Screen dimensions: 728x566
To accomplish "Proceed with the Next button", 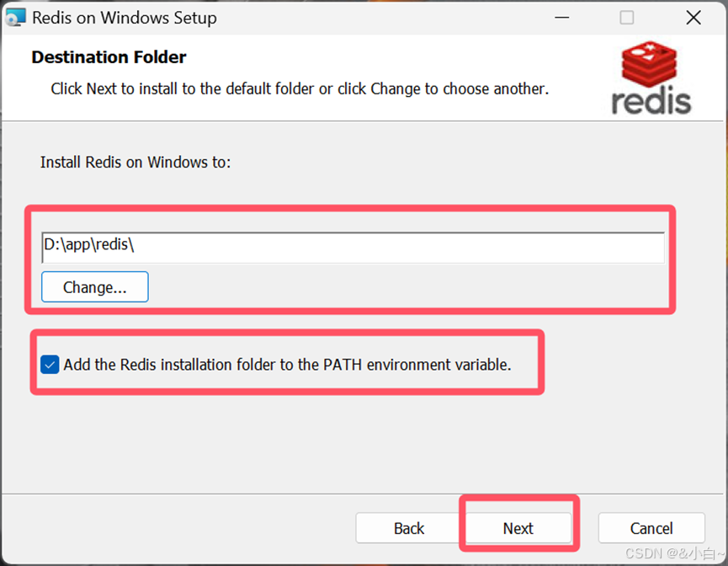I will point(518,528).
